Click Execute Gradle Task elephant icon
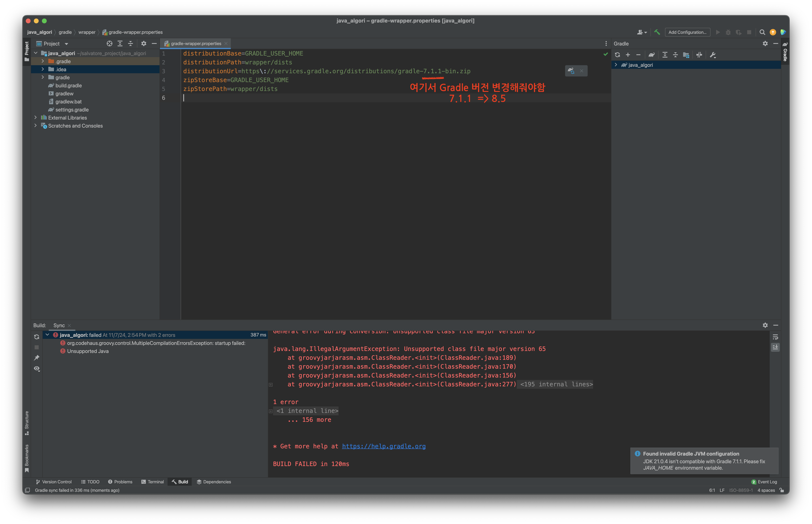This screenshot has width=812, height=524. tap(651, 55)
